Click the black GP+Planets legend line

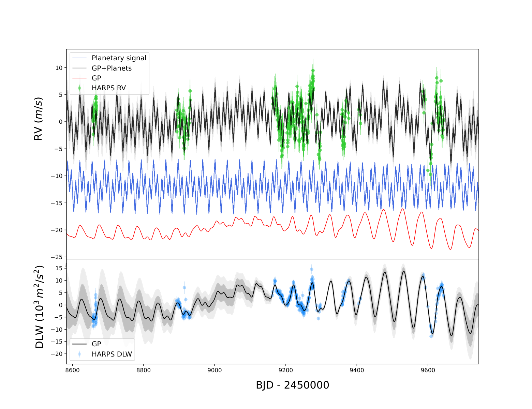[x=79, y=68]
